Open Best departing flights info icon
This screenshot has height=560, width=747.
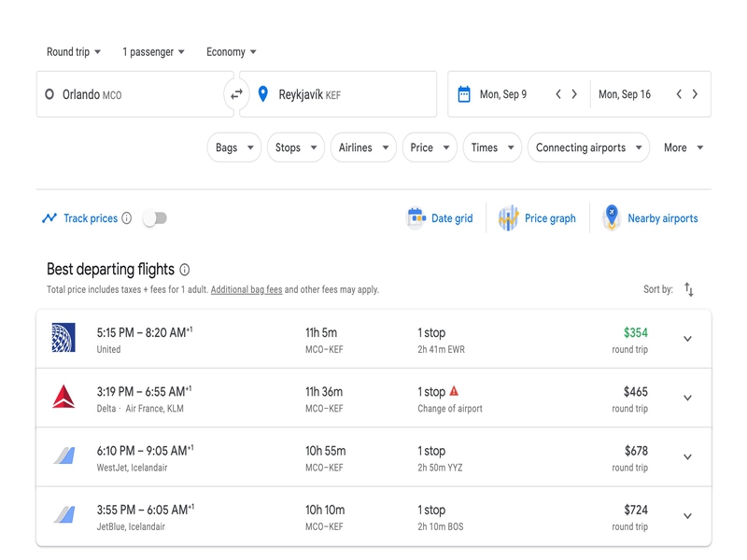tap(184, 270)
